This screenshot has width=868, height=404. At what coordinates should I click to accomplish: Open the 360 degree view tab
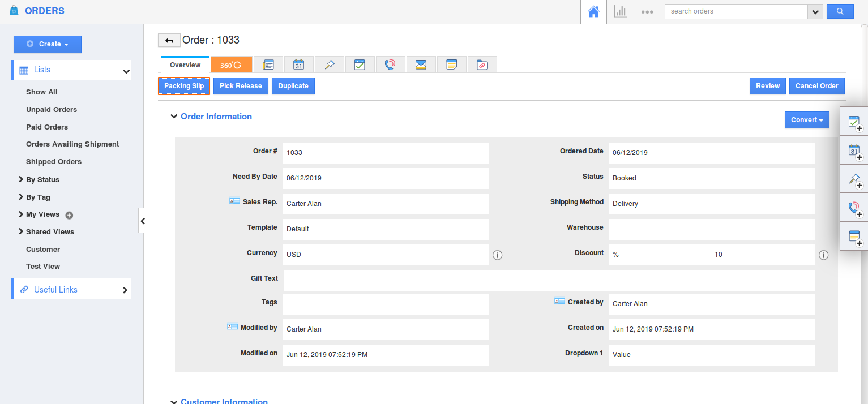coord(231,65)
